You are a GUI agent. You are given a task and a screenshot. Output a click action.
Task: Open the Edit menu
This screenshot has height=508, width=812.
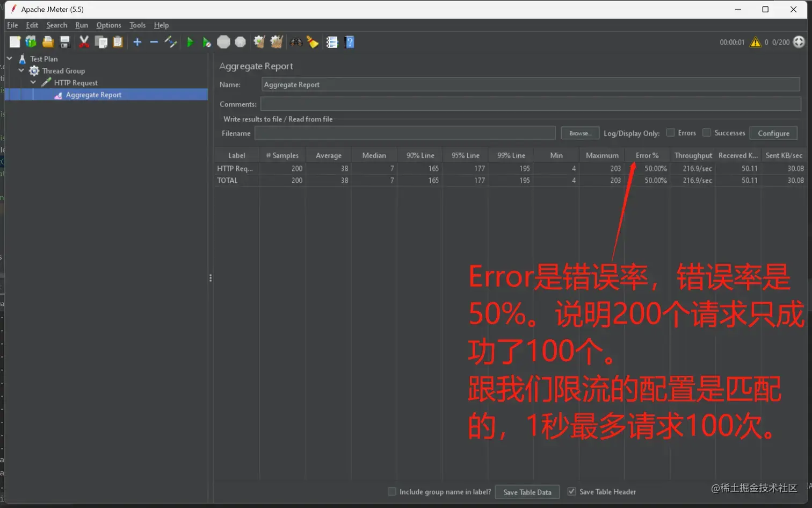point(32,25)
